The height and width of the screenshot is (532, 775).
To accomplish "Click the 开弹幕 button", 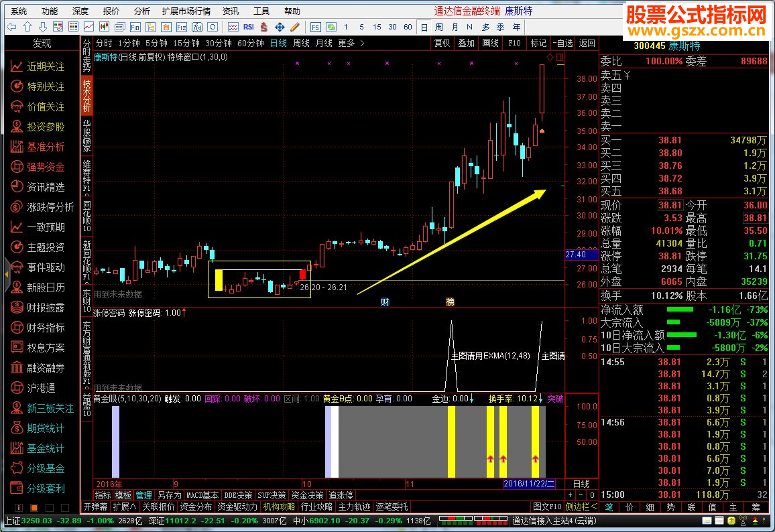I will (x=95, y=507).
